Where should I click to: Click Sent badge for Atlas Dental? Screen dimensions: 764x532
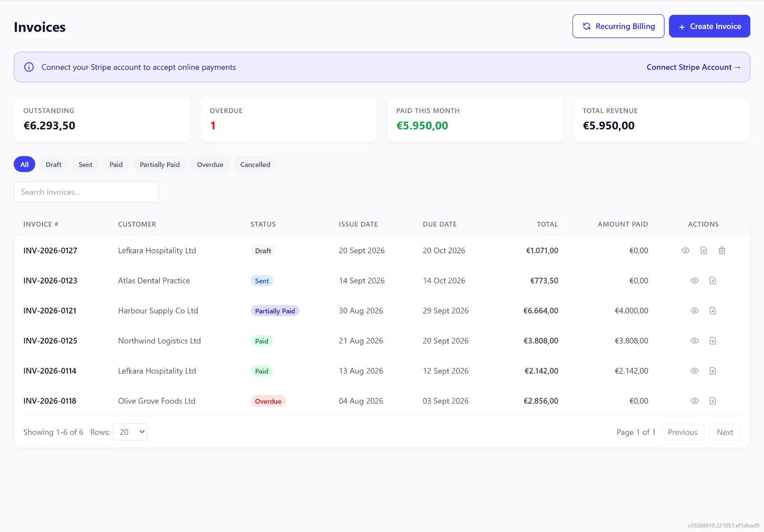tap(262, 281)
